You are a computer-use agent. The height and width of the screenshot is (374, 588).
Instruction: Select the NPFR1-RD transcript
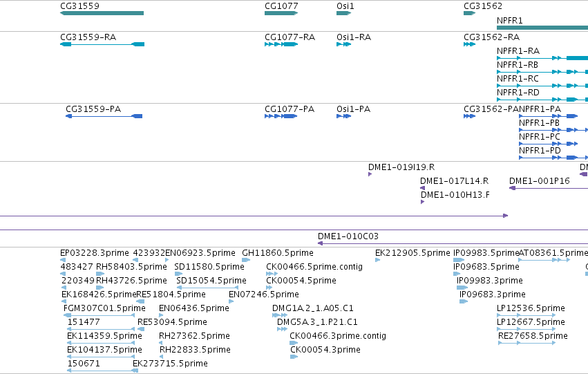542,100
